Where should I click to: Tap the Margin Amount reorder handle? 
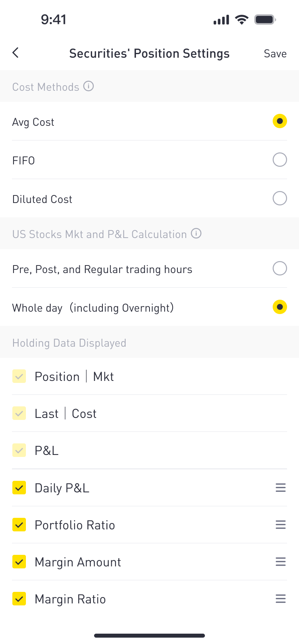[281, 562]
